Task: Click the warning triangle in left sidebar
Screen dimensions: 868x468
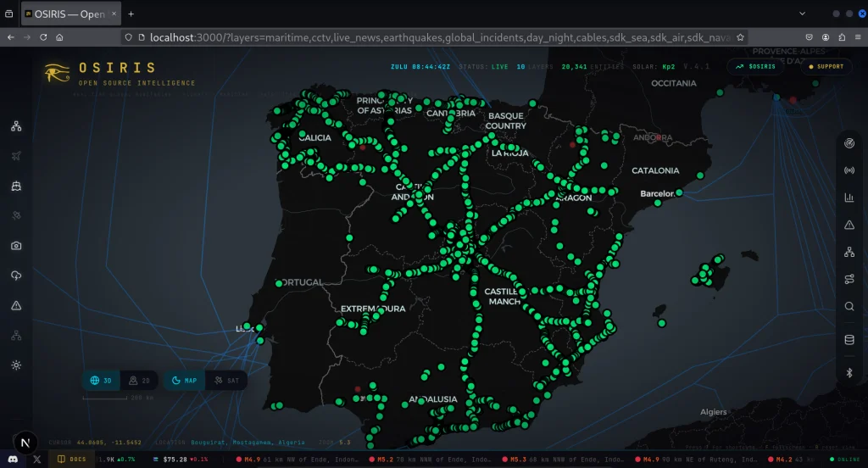Action: tap(16, 305)
